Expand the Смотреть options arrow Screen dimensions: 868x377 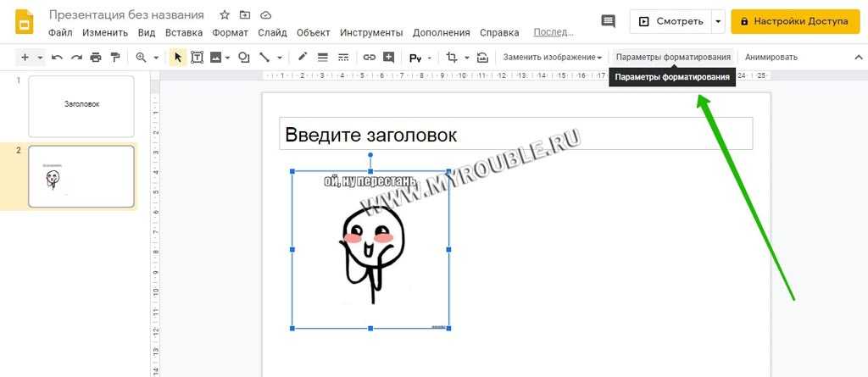pyautogui.click(x=719, y=21)
